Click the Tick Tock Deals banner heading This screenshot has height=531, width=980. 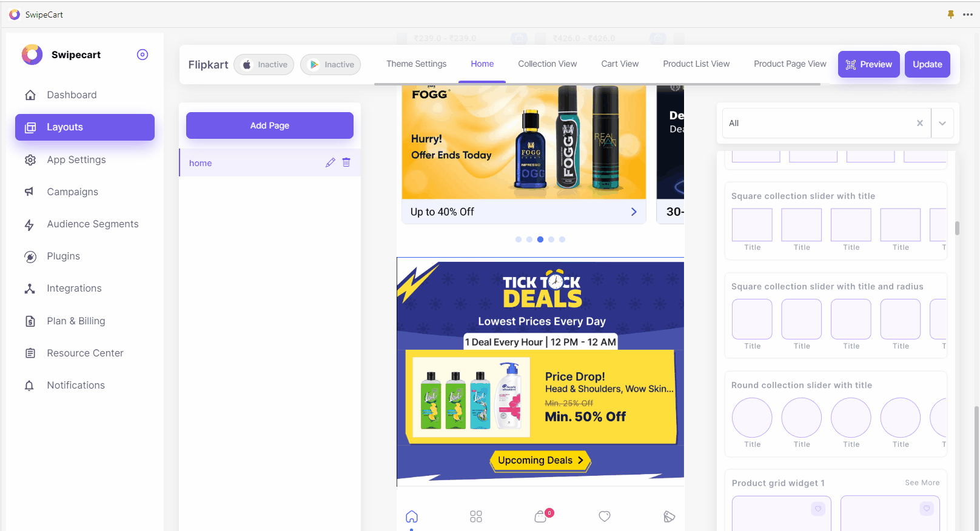(x=542, y=290)
